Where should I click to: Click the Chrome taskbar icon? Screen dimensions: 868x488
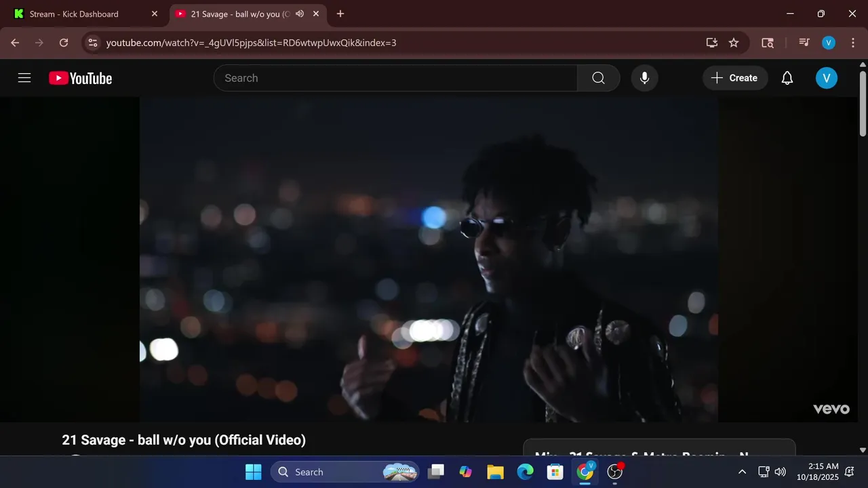(585, 472)
